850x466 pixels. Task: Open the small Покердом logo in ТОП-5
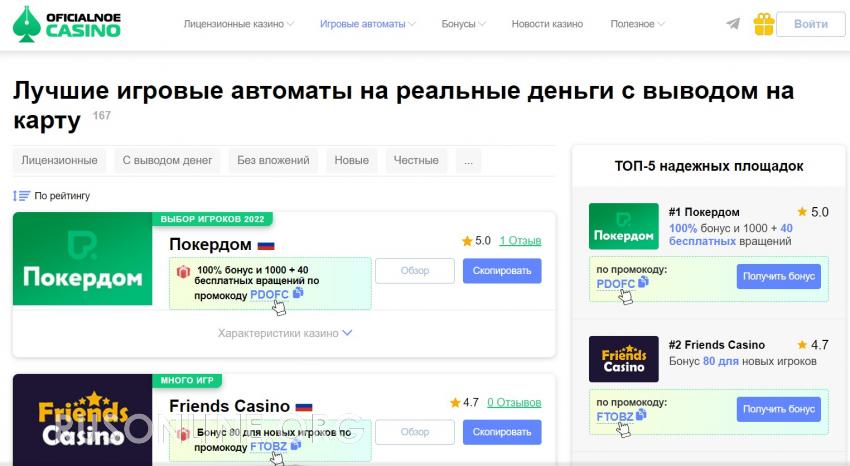click(x=623, y=226)
